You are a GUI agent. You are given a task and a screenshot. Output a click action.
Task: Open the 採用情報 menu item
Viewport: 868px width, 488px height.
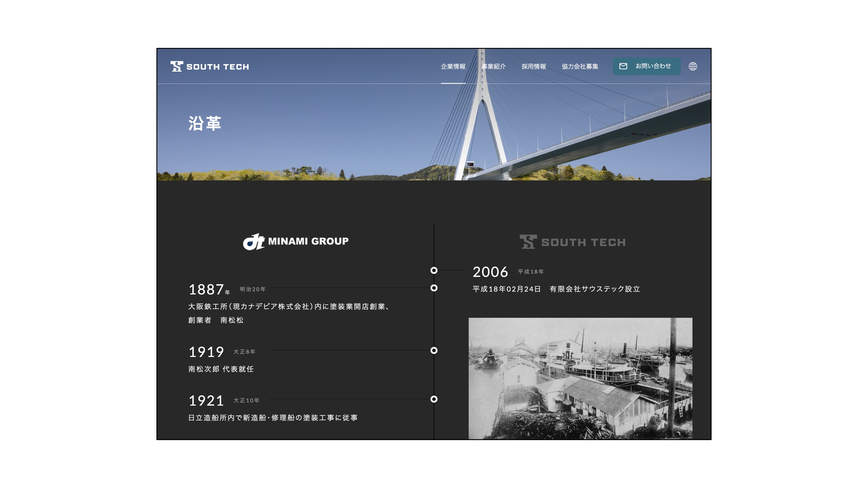534,66
